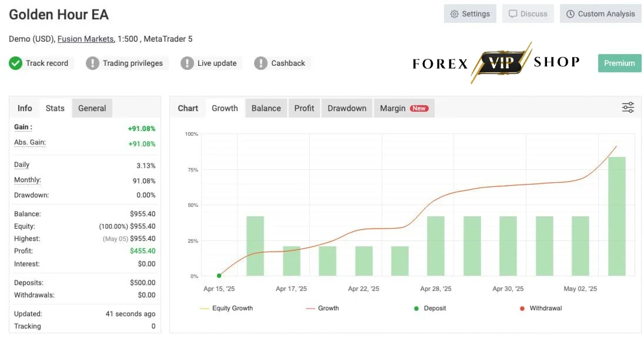The image size is (644, 338).
Task: Toggle the Withdrawal legend marker
Action: pos(540,308)
